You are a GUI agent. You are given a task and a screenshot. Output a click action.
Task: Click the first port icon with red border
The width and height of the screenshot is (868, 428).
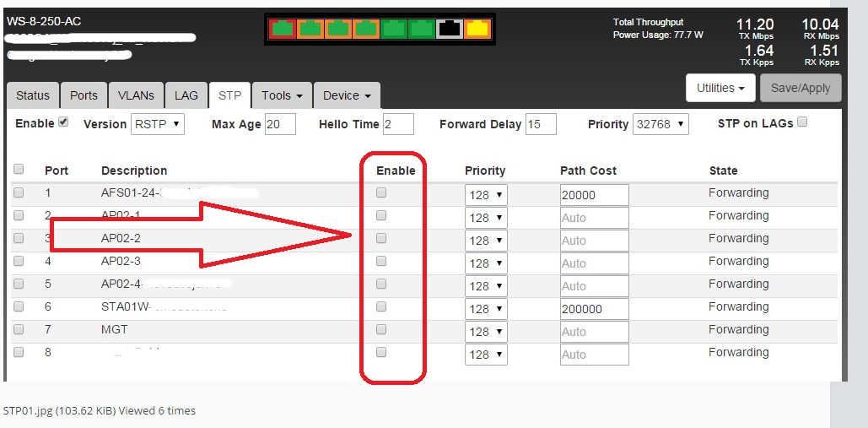coord(283,29)
